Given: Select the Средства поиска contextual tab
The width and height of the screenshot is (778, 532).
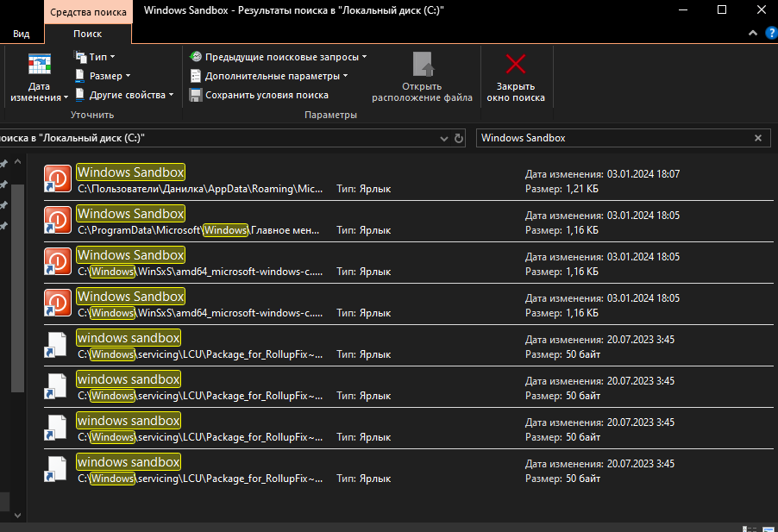Looking at the screenshot, I should tap(88, 12).
